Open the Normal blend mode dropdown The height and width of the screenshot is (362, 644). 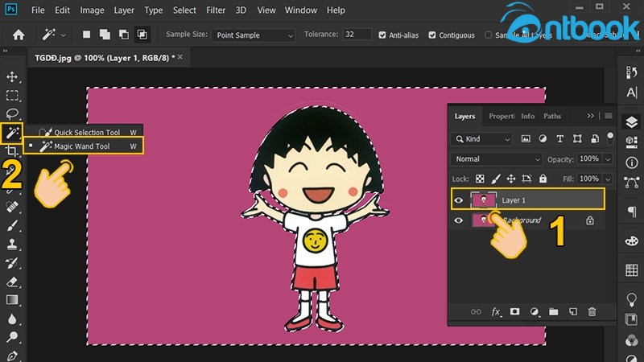pos(496,159)
